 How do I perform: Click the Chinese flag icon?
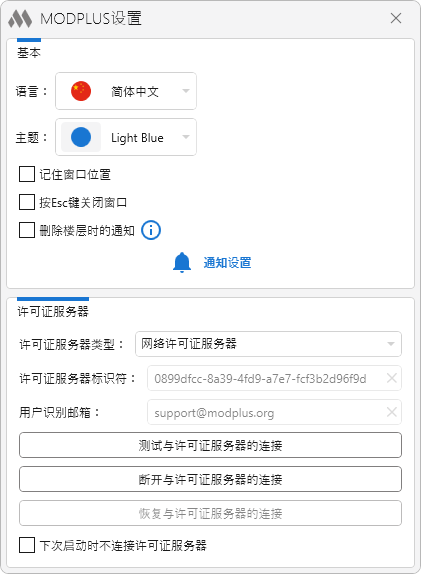pyautogui.click(x=81, y=91)
